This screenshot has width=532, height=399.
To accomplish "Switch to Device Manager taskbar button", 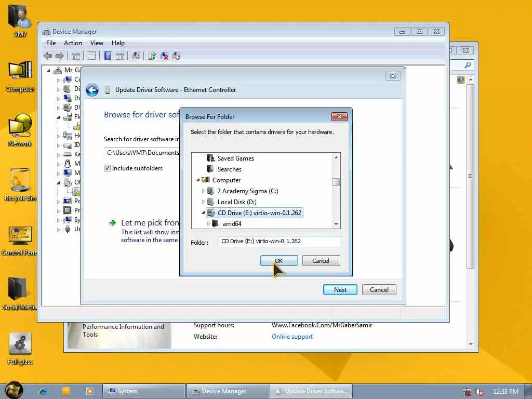I will 228,391.
